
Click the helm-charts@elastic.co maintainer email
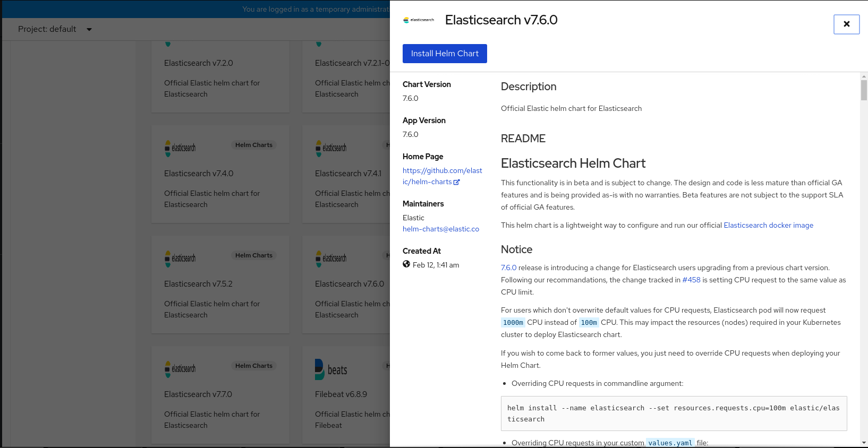[441, 229]
